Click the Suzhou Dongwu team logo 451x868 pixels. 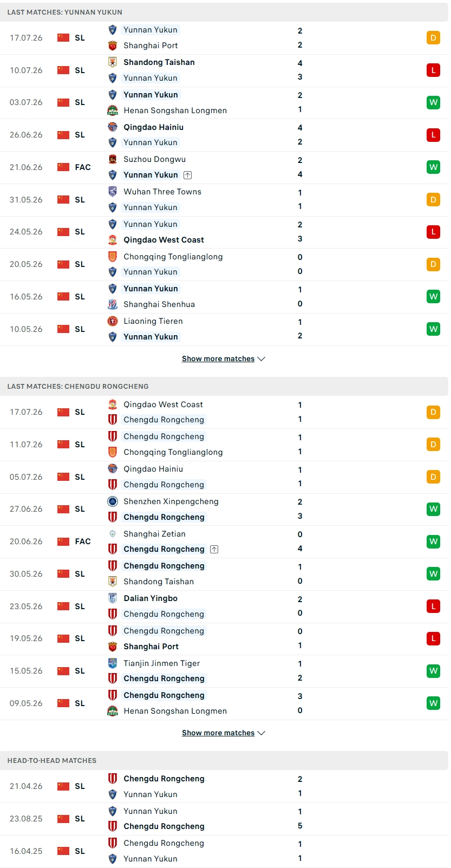pyautogui.click(x=113, y=159)
